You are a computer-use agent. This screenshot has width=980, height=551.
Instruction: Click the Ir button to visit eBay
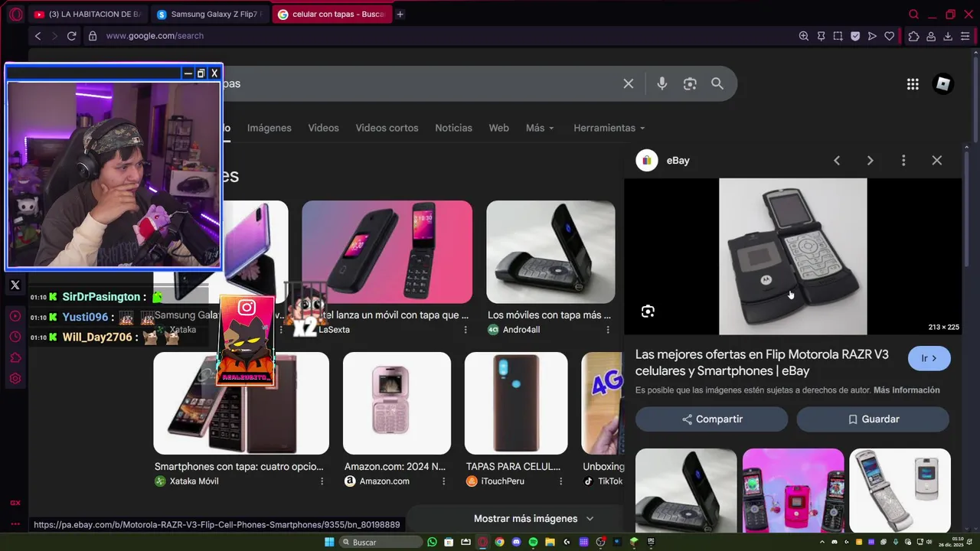click(x=929, y=358)
